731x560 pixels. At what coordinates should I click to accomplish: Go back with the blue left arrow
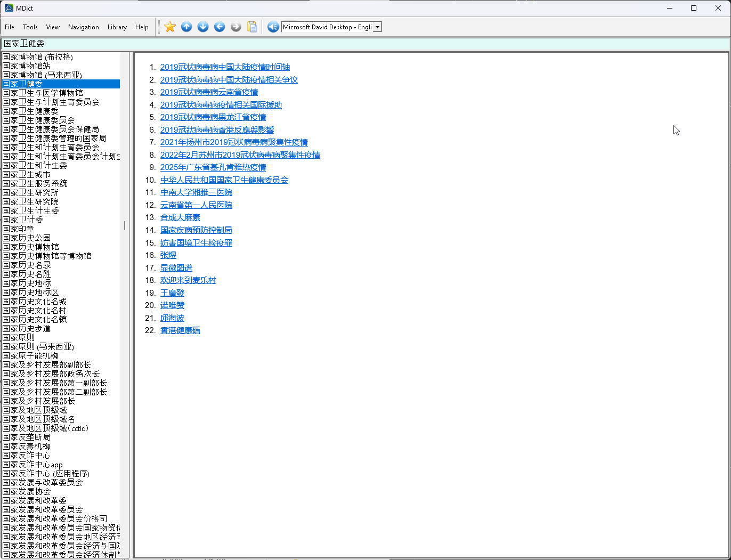[x=220, y=27]
